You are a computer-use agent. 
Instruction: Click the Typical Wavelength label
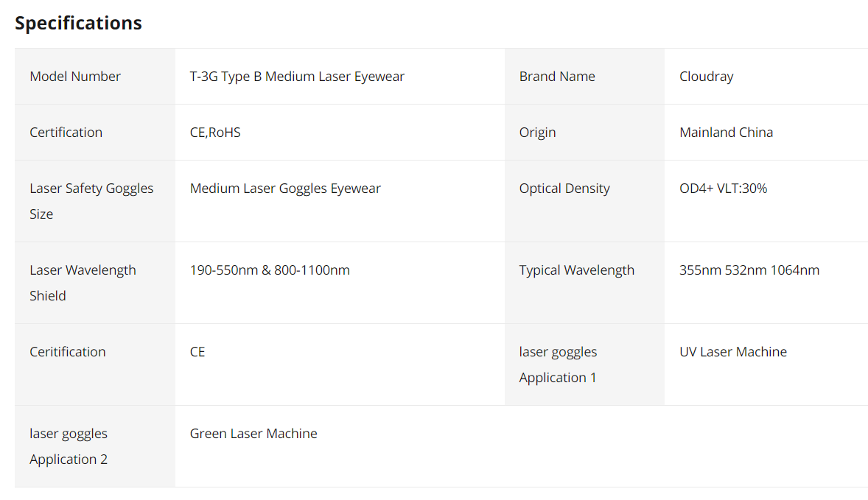point(576,270)
